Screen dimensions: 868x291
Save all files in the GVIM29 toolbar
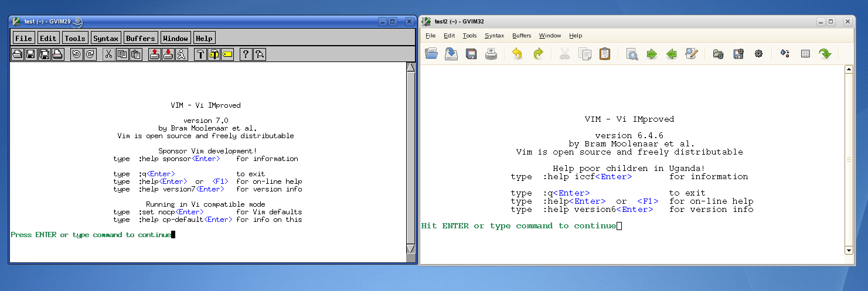[44, 54]
